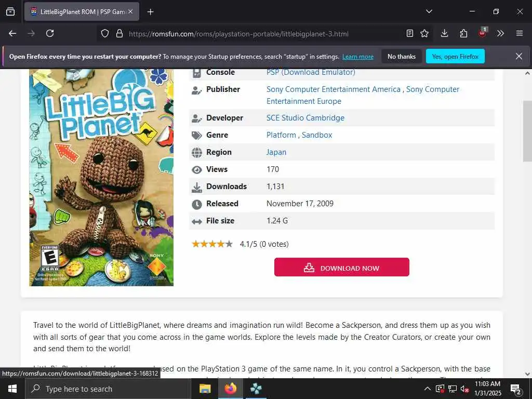532x399 pixels.
Task: Click the eye icon beside Views
Action: 197,170
